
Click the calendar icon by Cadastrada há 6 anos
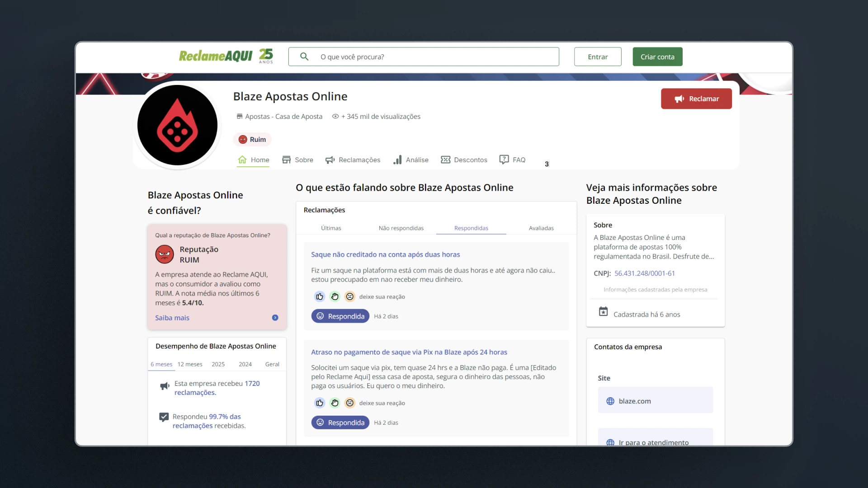click(x=603, y=311)
